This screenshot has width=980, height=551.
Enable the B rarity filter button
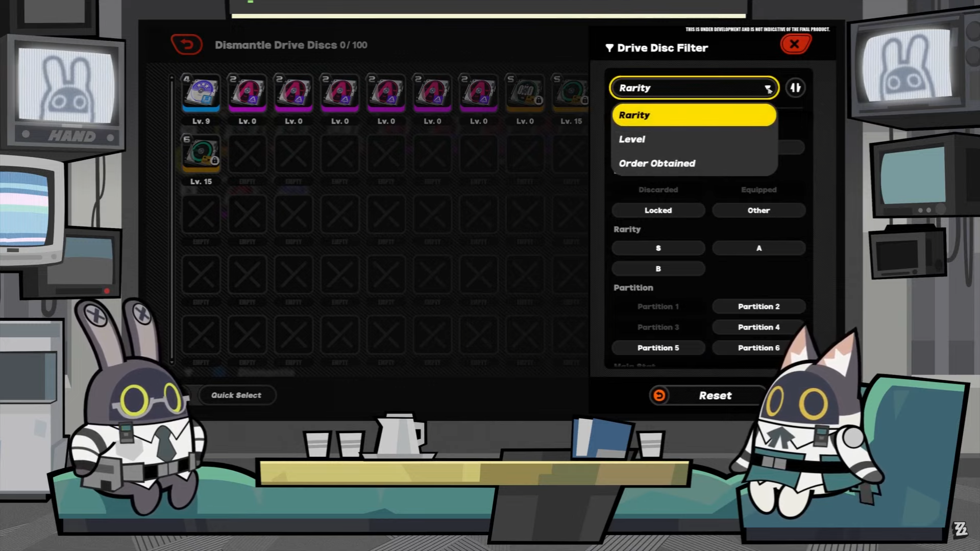pos(658,268)
